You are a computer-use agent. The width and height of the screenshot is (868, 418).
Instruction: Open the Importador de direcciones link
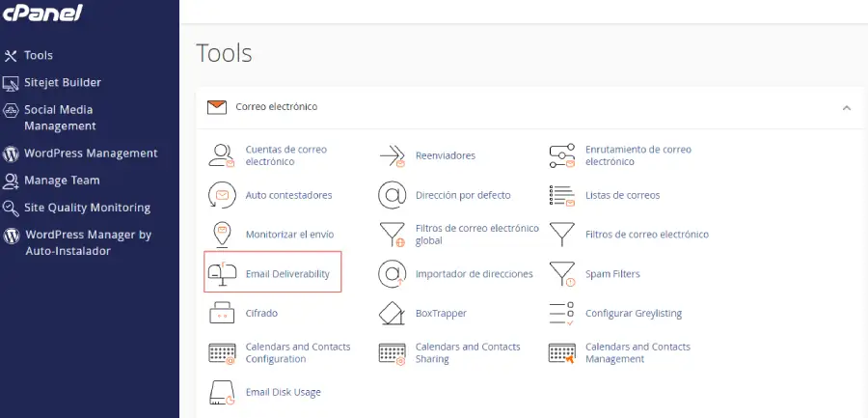[x=474, y=274]
